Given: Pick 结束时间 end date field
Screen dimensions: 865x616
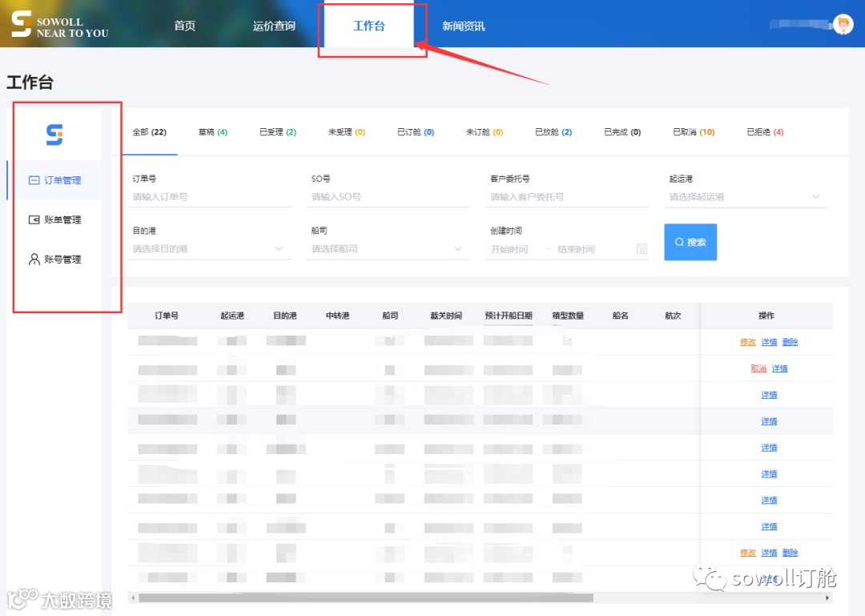Looking at the screenshot, I should click(576, 249).
